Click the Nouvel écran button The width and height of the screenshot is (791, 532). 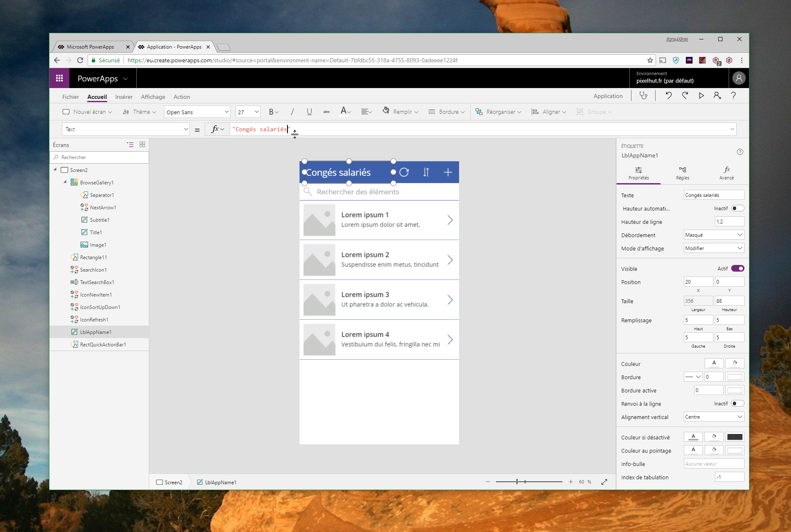(x=87, y=112)
